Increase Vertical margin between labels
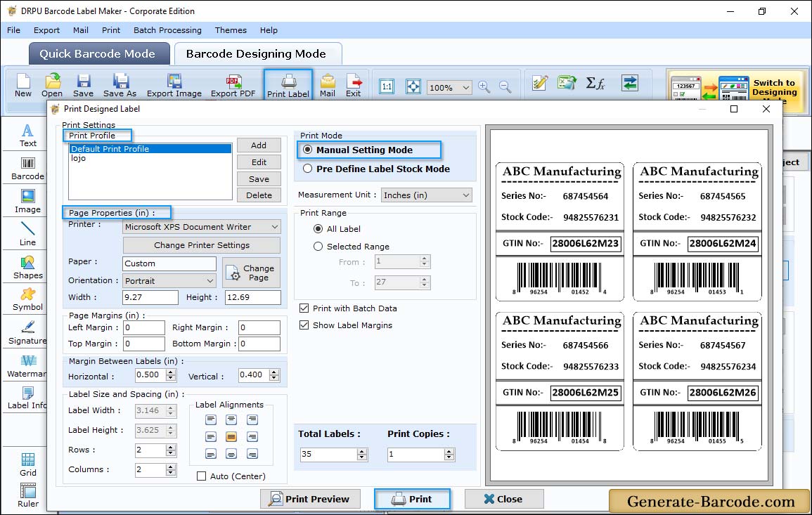 274,372
